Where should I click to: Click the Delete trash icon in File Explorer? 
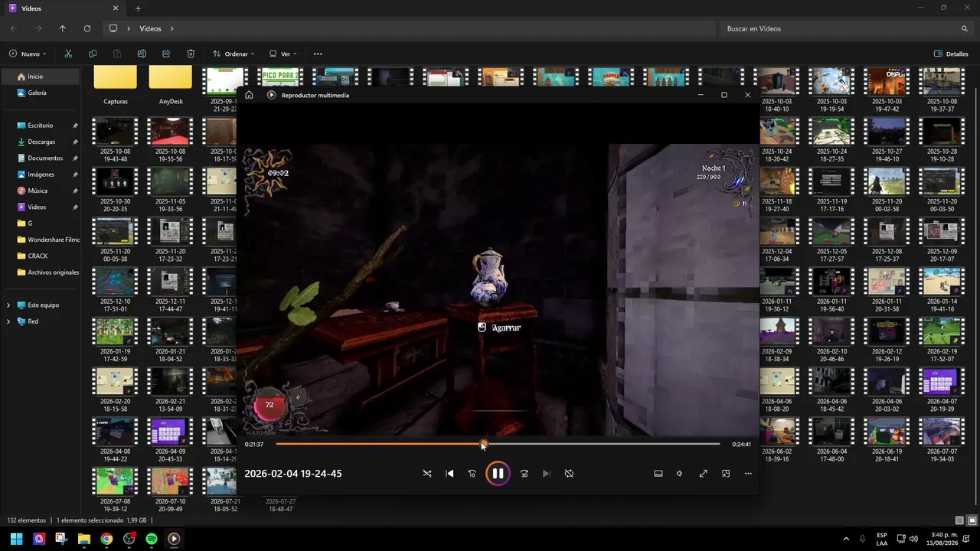click(191, 54)
